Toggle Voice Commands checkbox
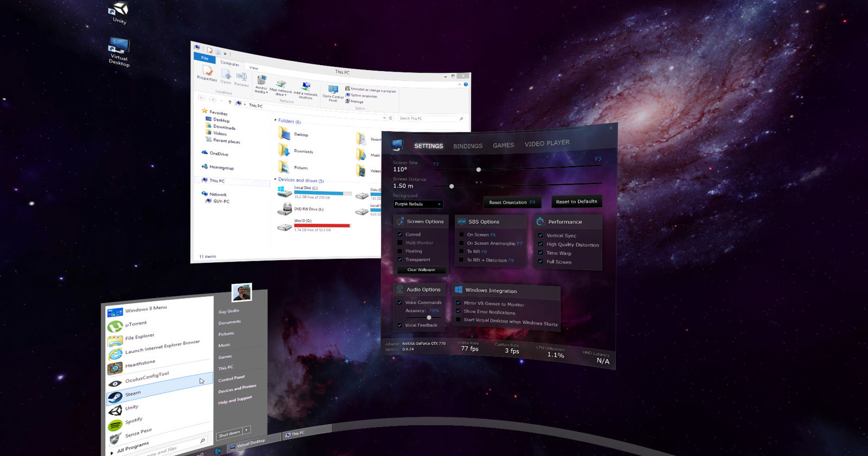 coord(400,302)
